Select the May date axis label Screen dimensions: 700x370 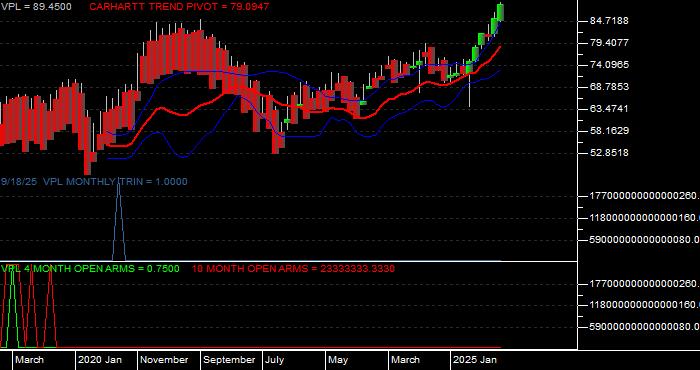point(339,360)
